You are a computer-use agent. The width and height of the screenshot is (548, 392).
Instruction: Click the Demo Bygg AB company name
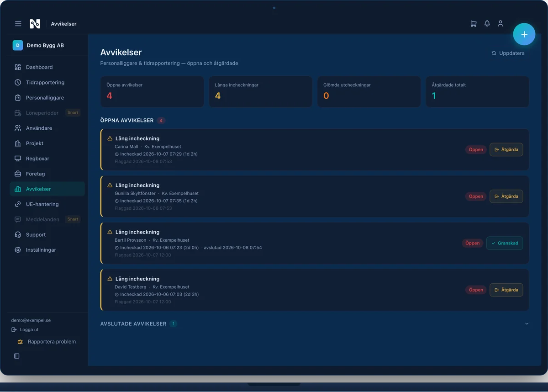45,45
